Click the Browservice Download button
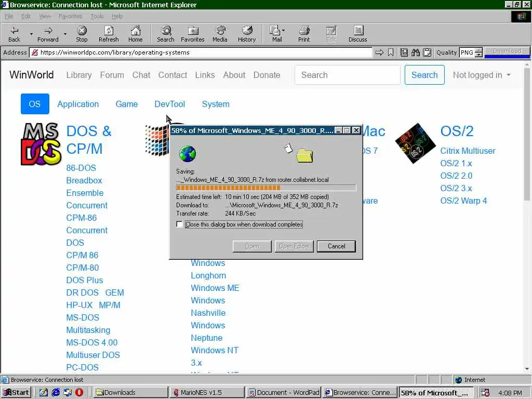The width and height of the screenshot is (532, 399). [x=507, y=51]
